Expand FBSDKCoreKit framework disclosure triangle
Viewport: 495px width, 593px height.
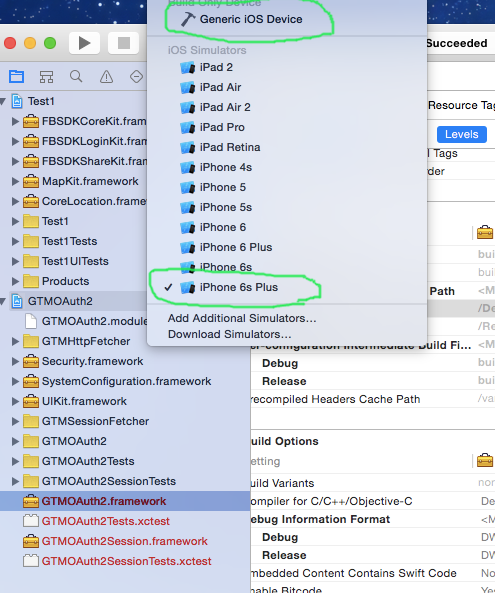[15, 121]
